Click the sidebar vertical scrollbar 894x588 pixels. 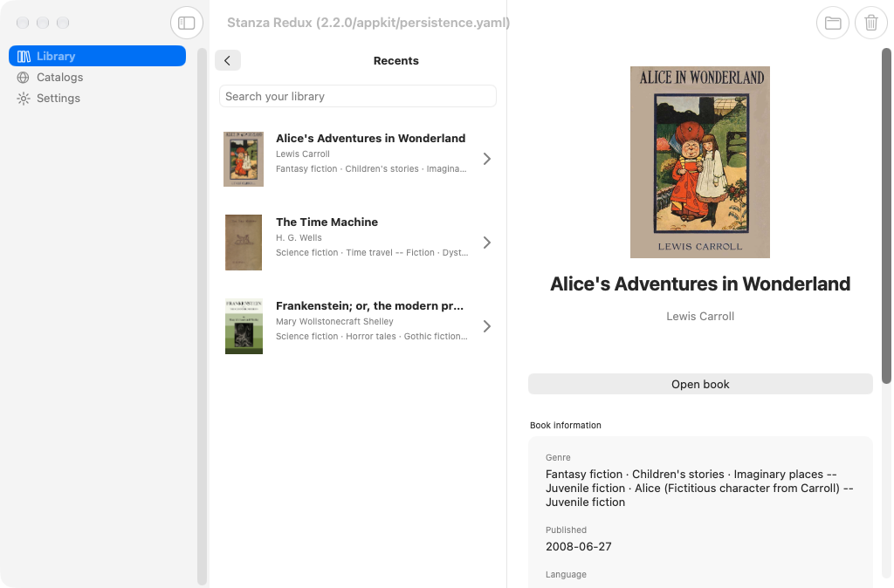202,316
